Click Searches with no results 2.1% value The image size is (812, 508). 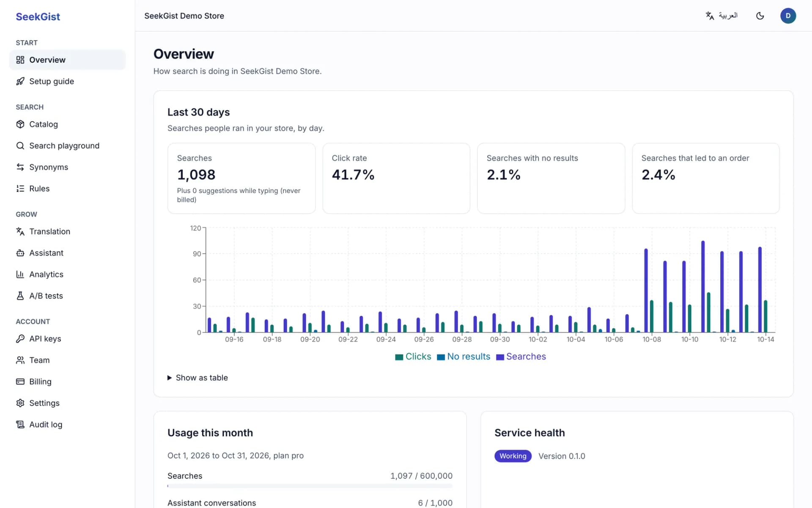pyautogui.click(x=503, y=174)
